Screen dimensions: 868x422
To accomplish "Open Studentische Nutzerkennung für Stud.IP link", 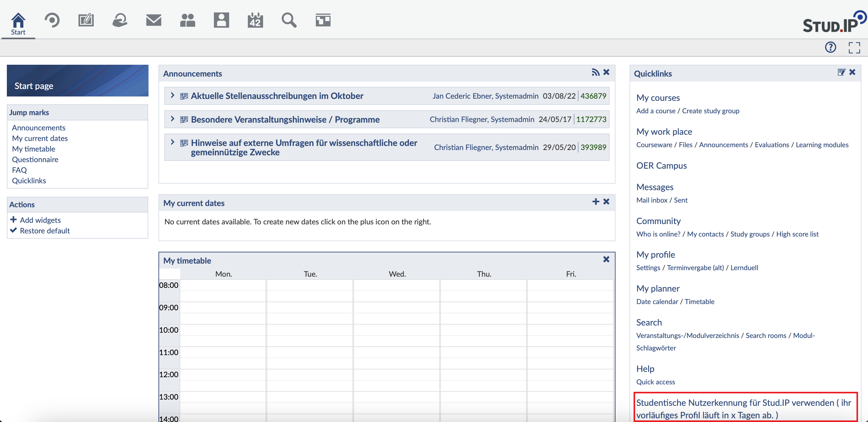I will pyautogui.click(x=743, y=409).
